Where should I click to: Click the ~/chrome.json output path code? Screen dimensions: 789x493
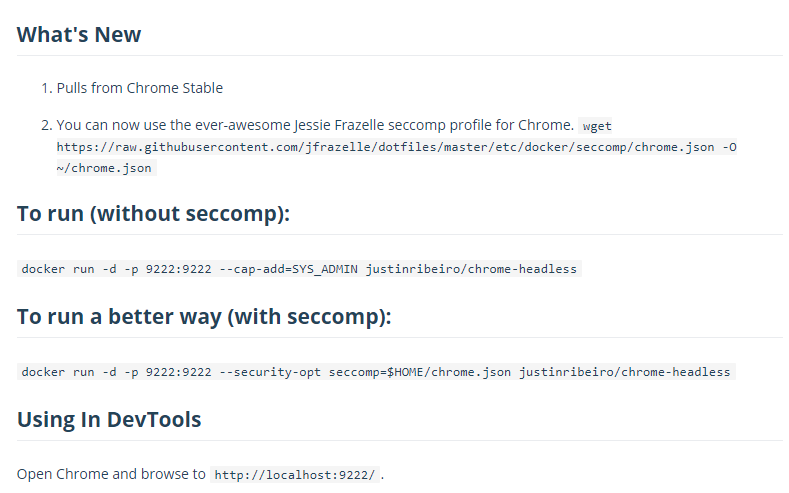tap(104, 168)
